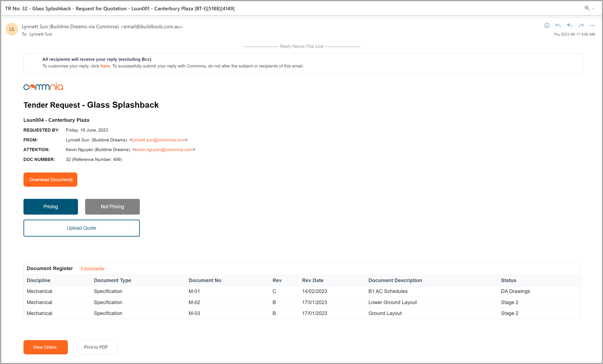Click the Rev column header
The height and width of the screenshot is (364, 603).
click(x=277, y=280)
